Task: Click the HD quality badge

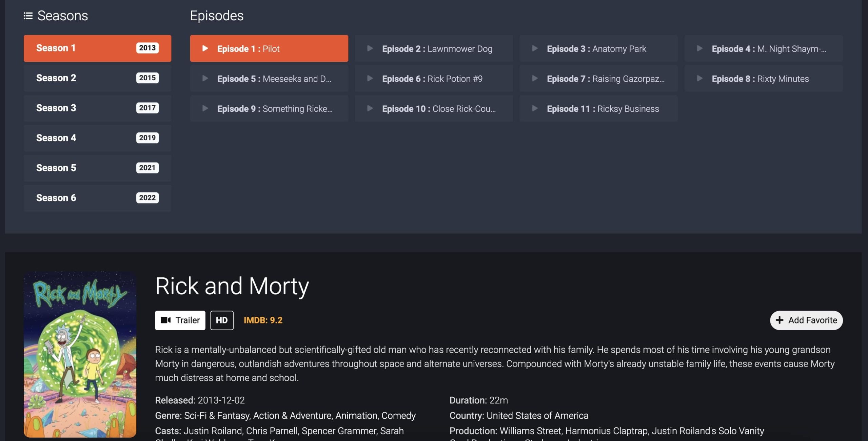Action: tap(222, 320)
